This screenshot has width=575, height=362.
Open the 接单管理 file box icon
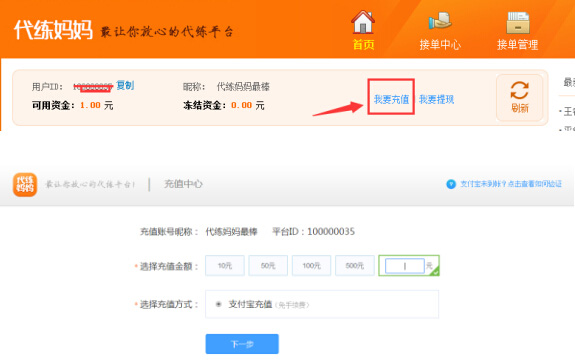pyautogui.click(x=518, y=22)
